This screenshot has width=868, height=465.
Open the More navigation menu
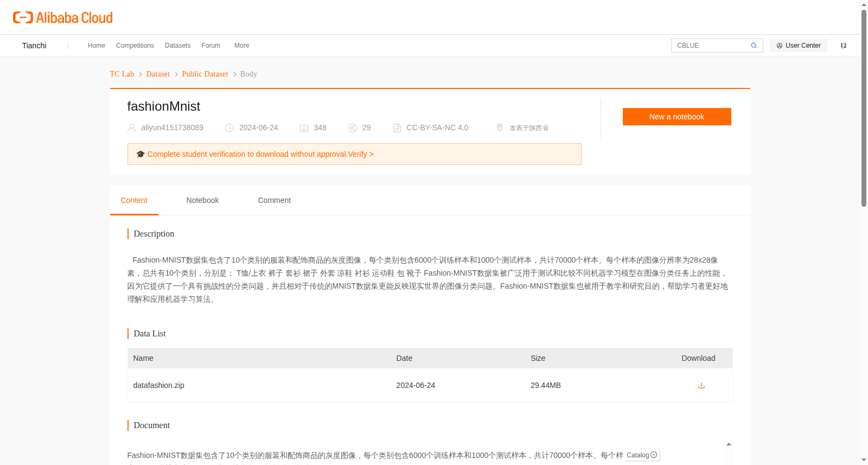[242, 46]
